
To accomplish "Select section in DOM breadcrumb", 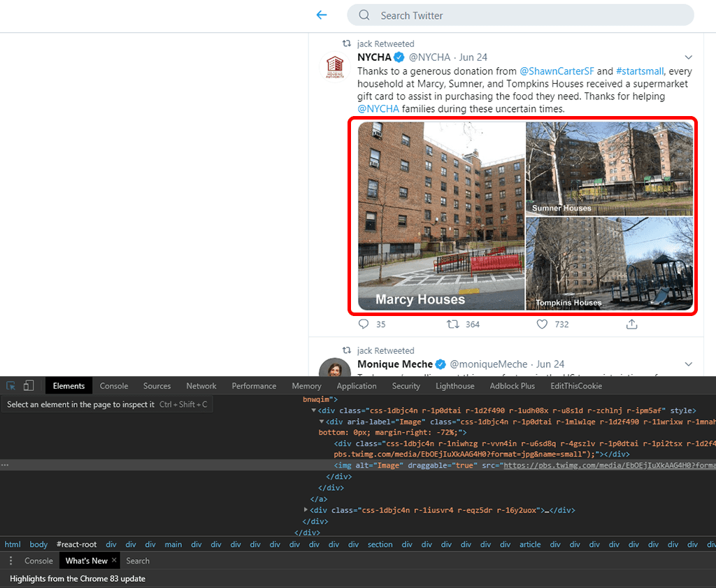I will [x=380, y=544].
